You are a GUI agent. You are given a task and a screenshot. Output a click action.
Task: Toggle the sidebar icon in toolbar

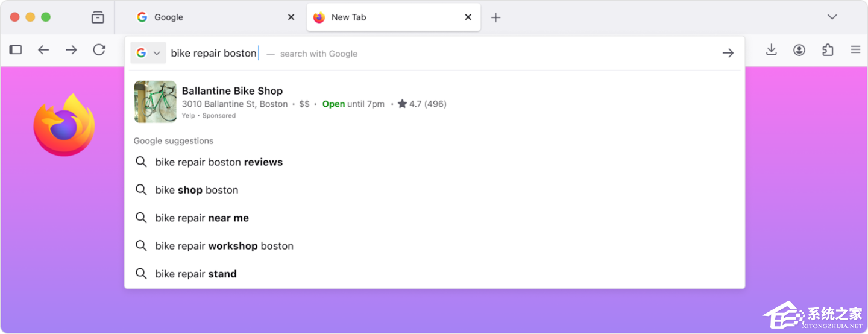tap(16, 50)
